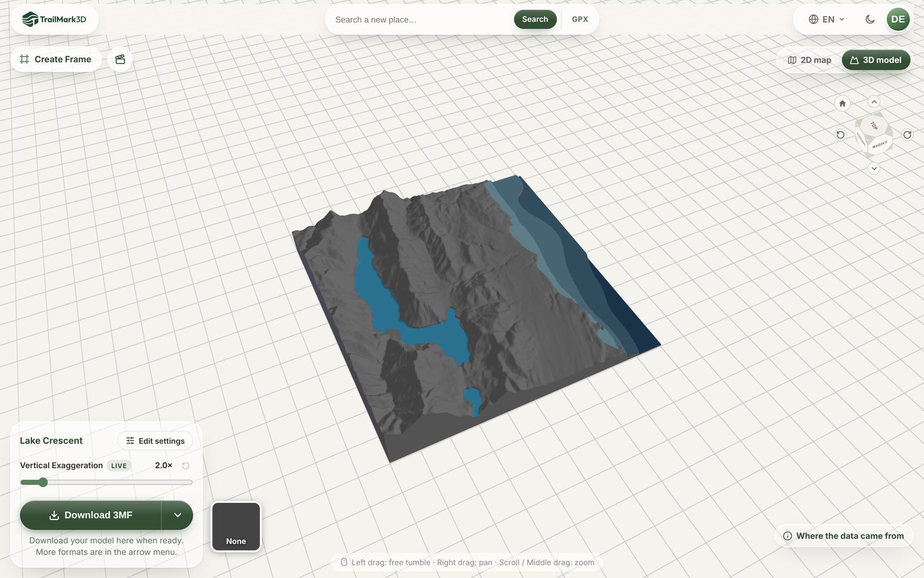Screen dimensions: 924x578
Task: Select the None color swatch
Action: tap(236, 527)
